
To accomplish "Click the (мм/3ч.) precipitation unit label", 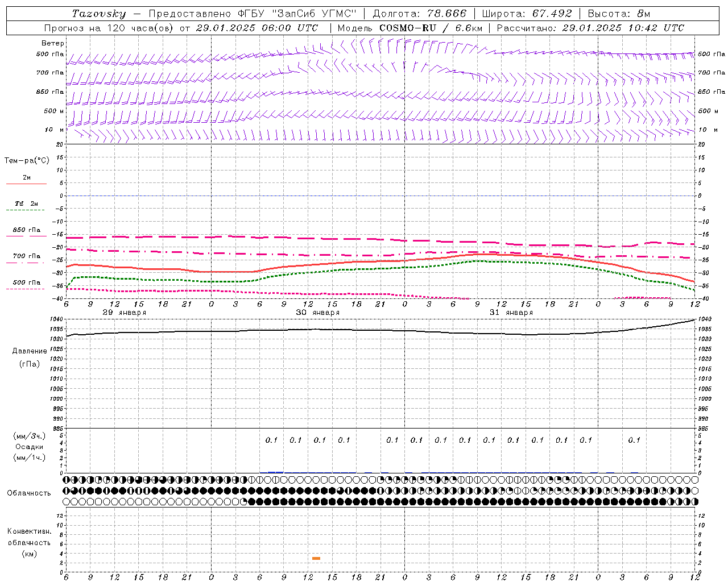I will (28, 436).
